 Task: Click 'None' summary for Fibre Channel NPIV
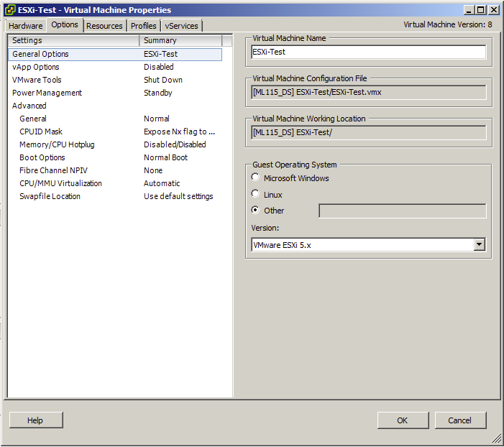tap(153, 170)
